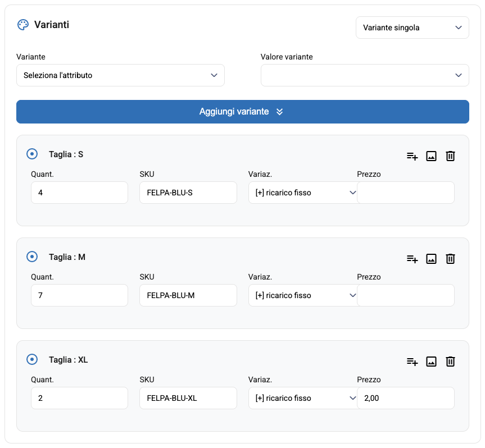Open the Valore variante dropdown
The height and width of the screenshot is (448, 485).
tap(365, 75)
